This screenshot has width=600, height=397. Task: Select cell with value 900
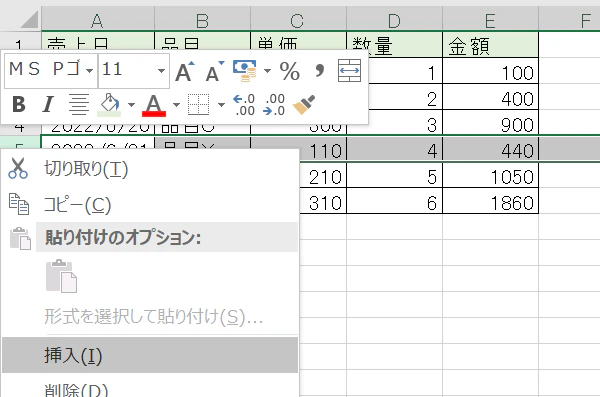tap(491, 123)
